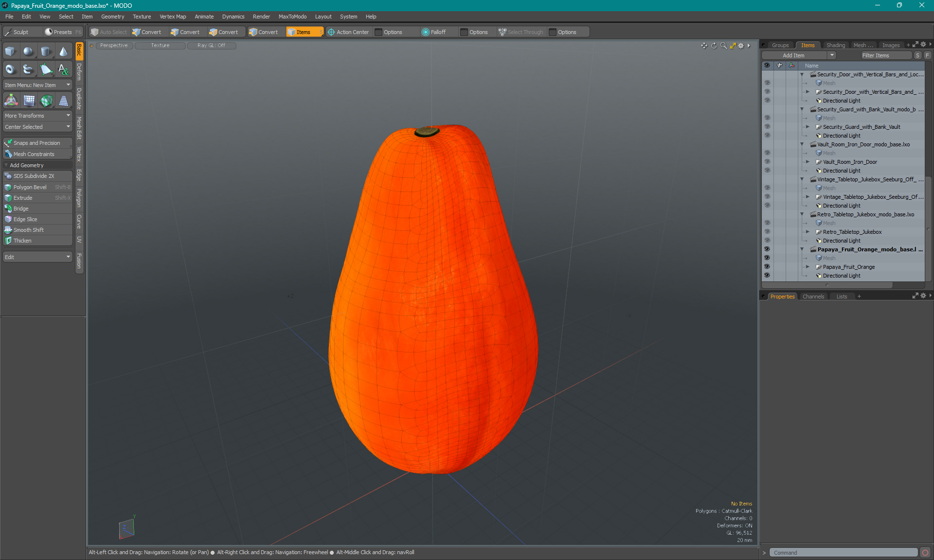This screenshot has width=934, height=560.
Task: Click the viewport maximize arrows icon
Action: [733, 46]
